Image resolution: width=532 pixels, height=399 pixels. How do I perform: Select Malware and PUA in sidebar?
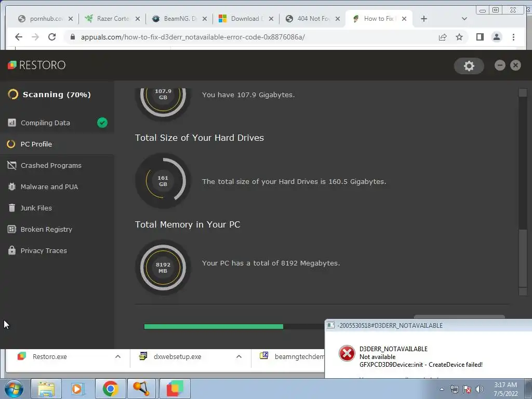tap(57, 187)
